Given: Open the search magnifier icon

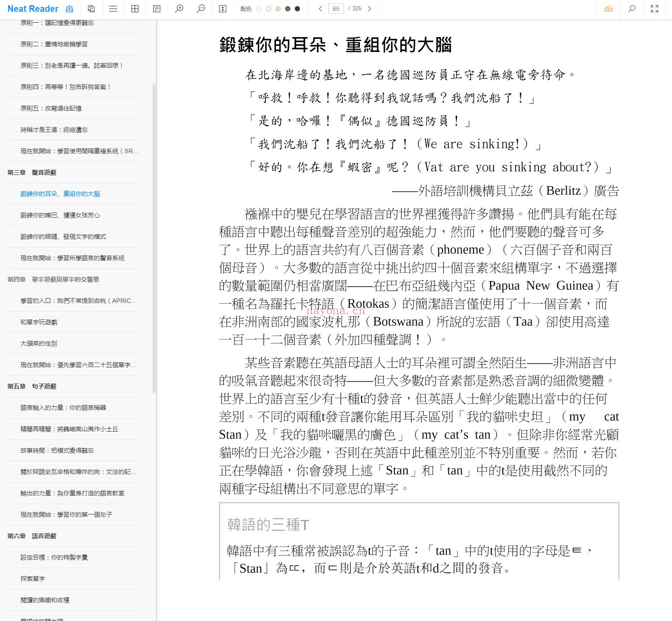Looking at the screenshot, I should click(x=632, y=9).
